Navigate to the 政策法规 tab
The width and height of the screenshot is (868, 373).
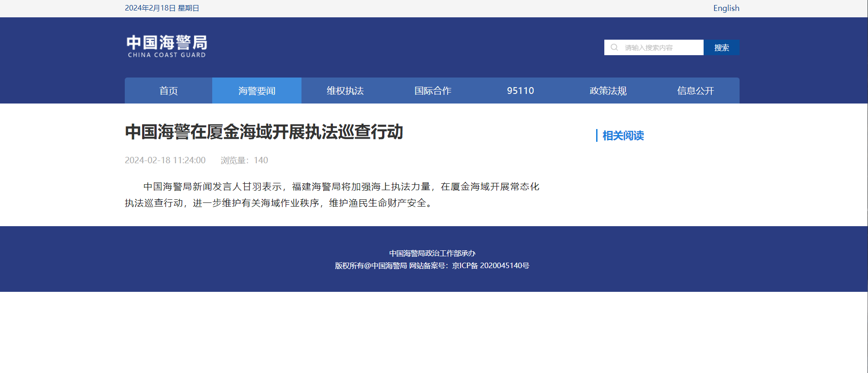click(x=608, y=91)
